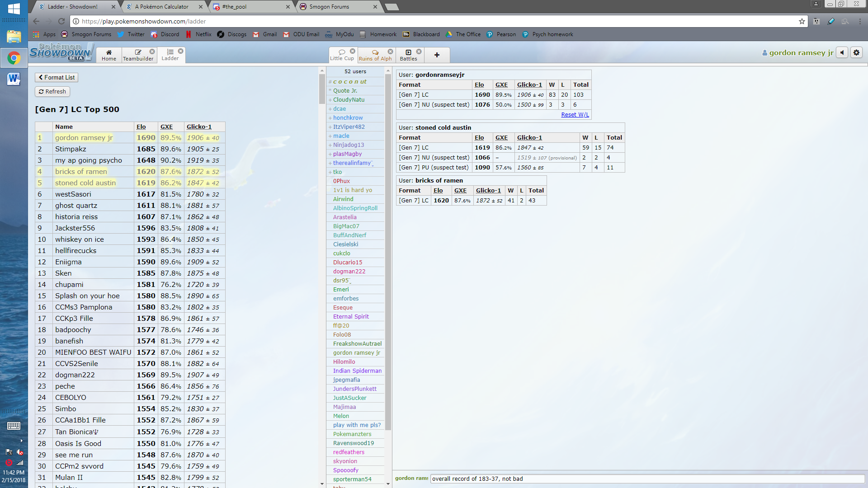
Task: Open Word from the taskbar
Action: tap(14, 79)
